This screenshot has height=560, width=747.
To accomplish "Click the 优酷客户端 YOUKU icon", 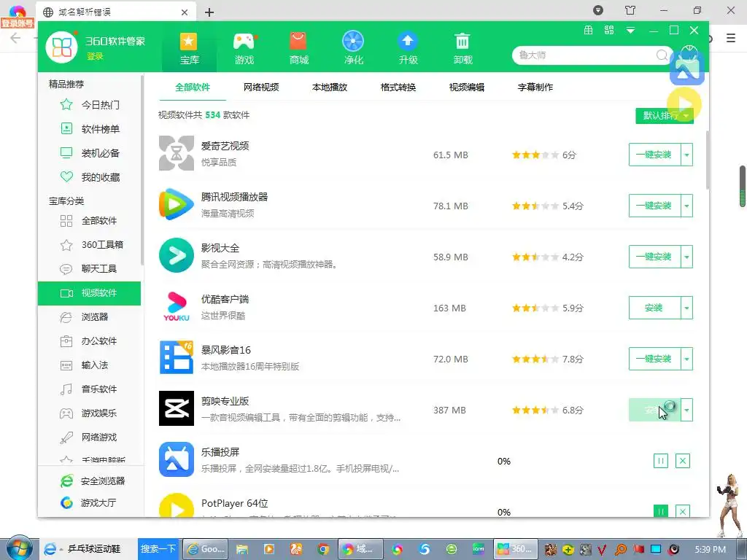I will tap(177, 307).
